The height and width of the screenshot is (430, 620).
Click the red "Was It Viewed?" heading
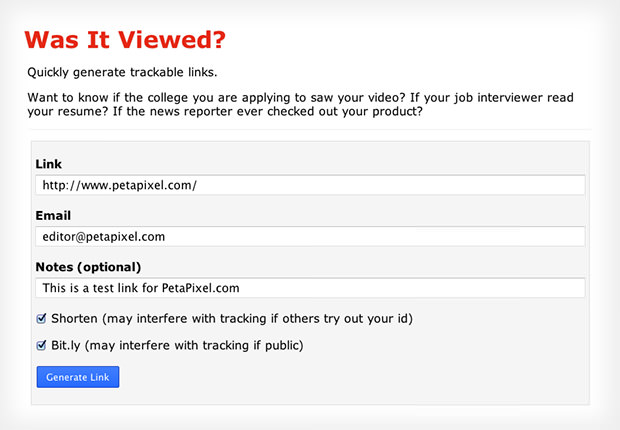pos(125,40)
